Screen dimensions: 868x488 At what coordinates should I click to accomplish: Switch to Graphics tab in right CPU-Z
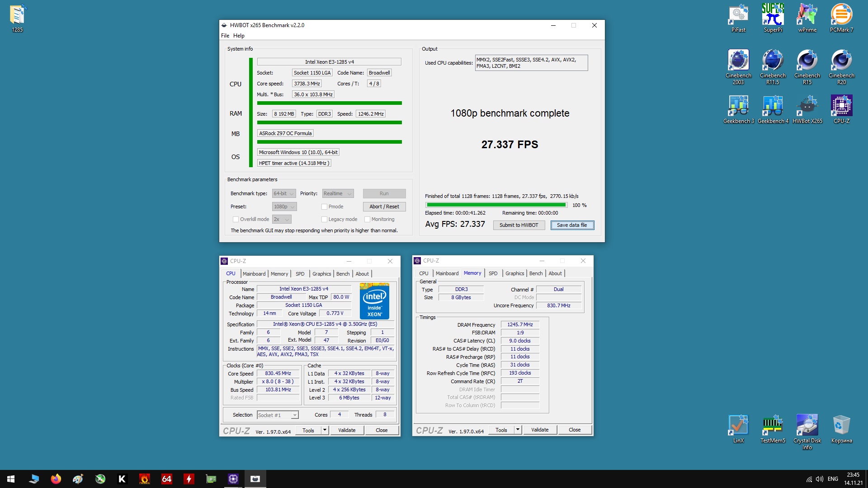[x=514, y=273]
